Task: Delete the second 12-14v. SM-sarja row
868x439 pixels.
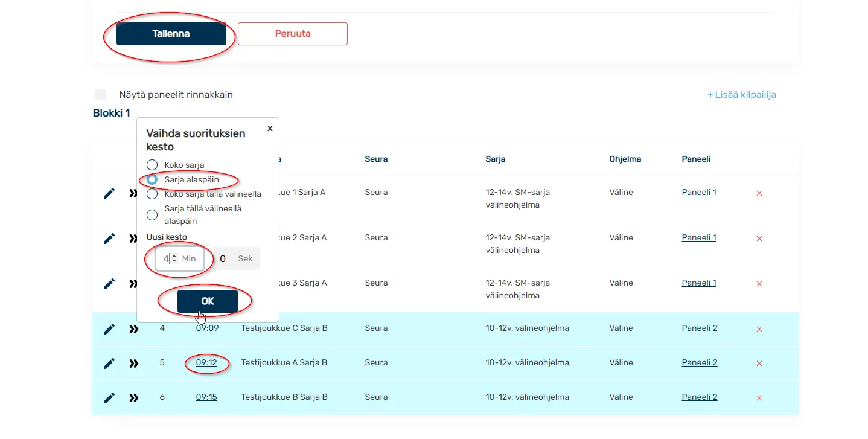Action: 759,239
